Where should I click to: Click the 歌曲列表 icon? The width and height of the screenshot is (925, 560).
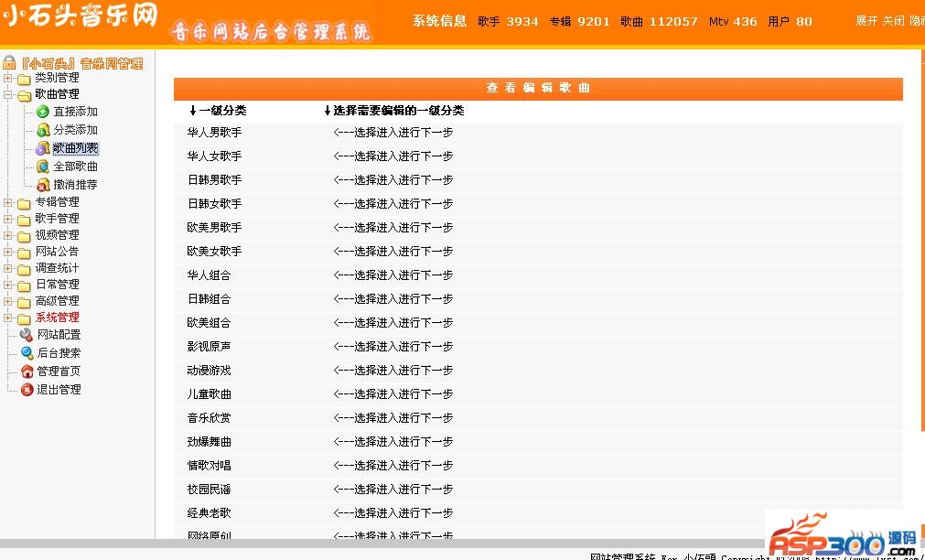coord(42,148)
